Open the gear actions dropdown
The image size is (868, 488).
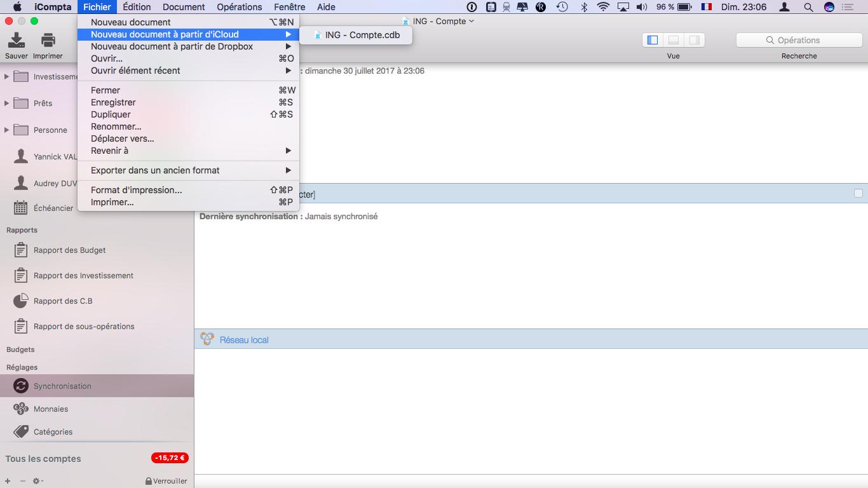(x=38, y=481)
